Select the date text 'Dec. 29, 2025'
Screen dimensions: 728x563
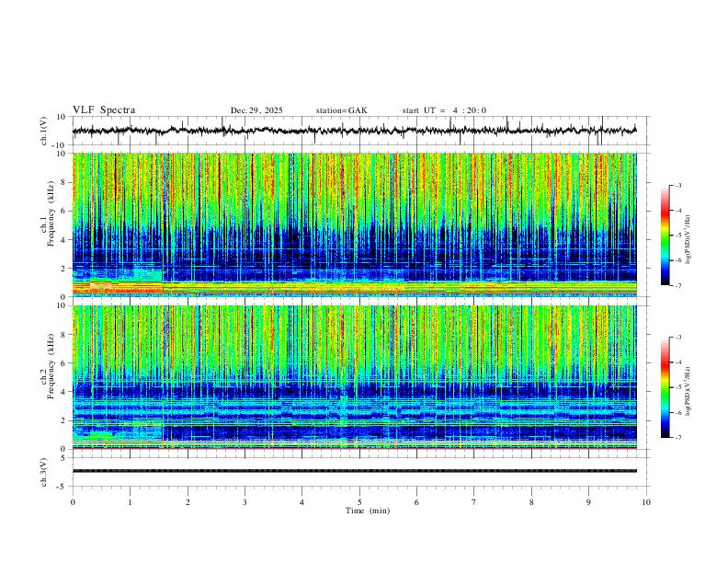click(256, 110)
